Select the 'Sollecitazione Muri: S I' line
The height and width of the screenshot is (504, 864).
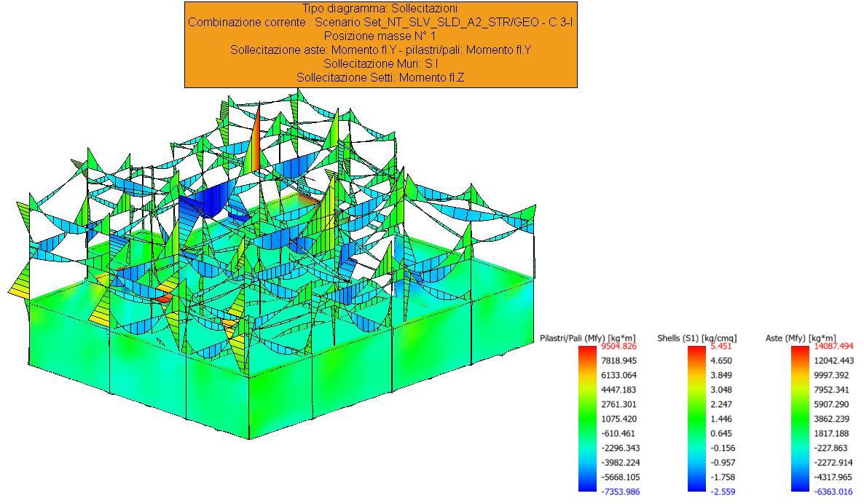[x=380, y=64]
